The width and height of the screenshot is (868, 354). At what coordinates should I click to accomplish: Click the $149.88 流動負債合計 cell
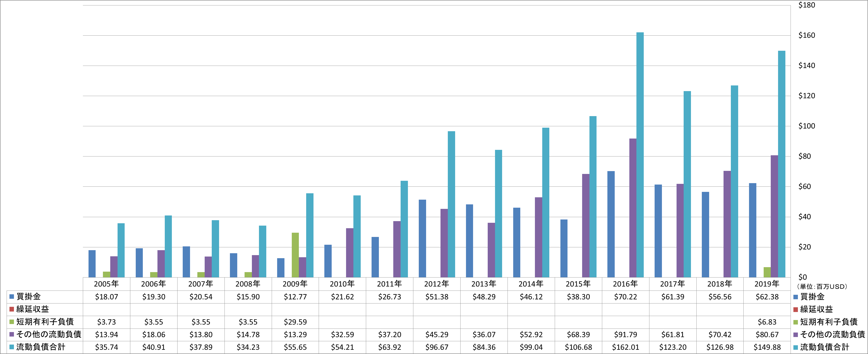[767, 347]
